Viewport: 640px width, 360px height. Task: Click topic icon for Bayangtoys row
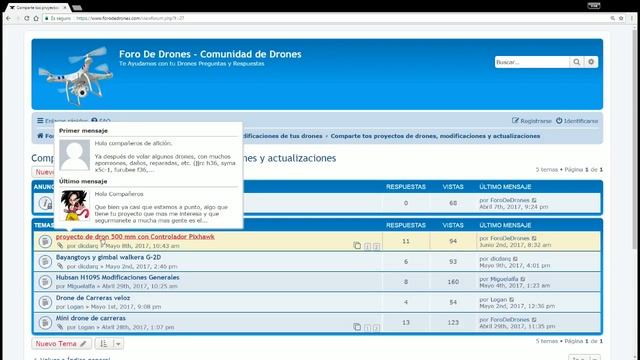click(x=45, y=262)
